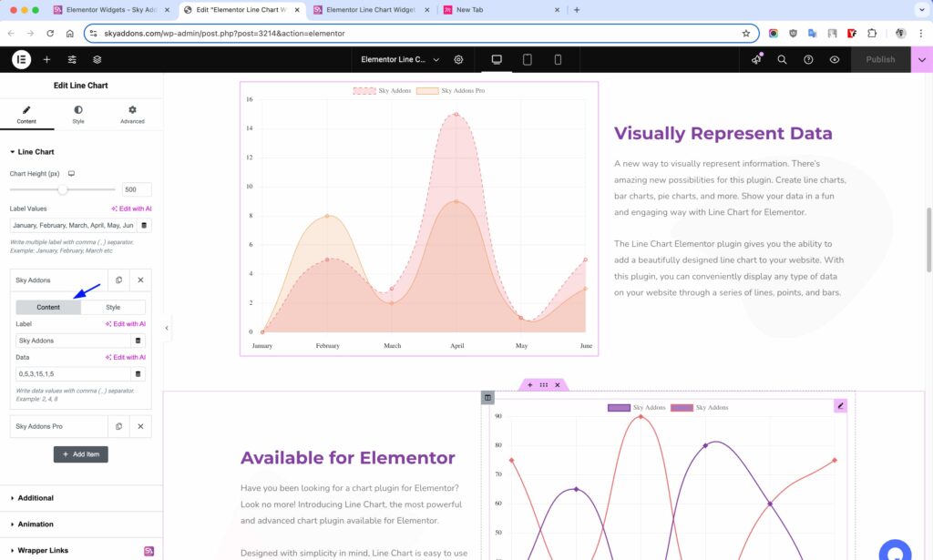Open dynamic tags for Label field

138,341
